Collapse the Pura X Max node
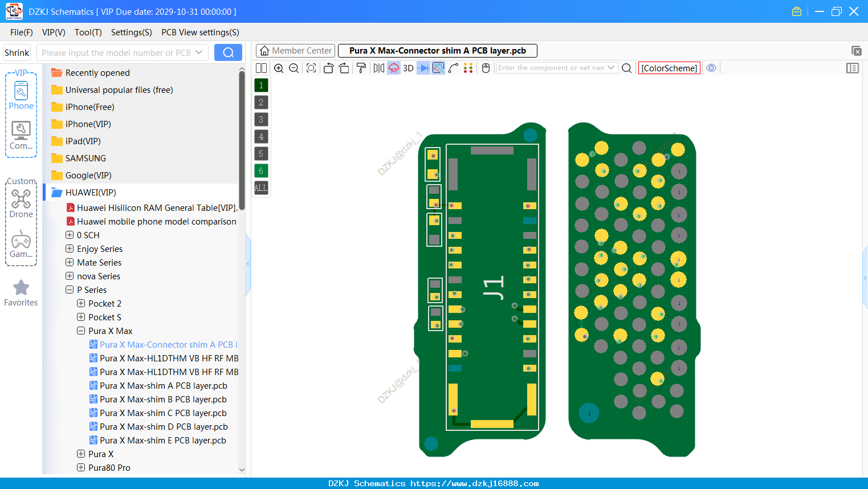This screenshot has width=868, height=489. 81,331
